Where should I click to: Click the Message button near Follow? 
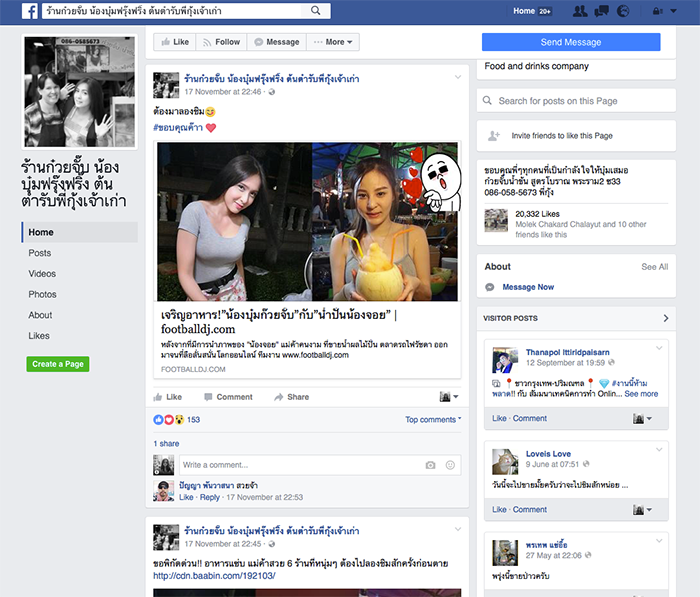click(x=276, y=42)
